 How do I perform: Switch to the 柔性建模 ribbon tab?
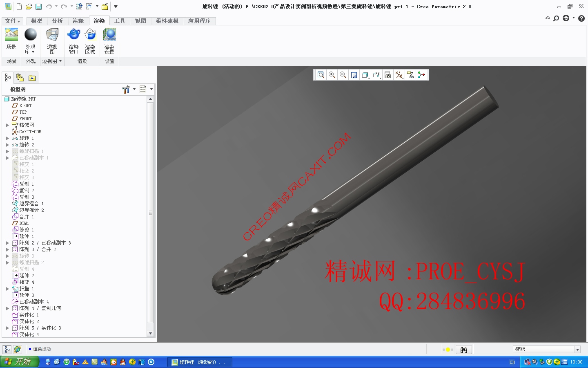[x=167, y=21]
